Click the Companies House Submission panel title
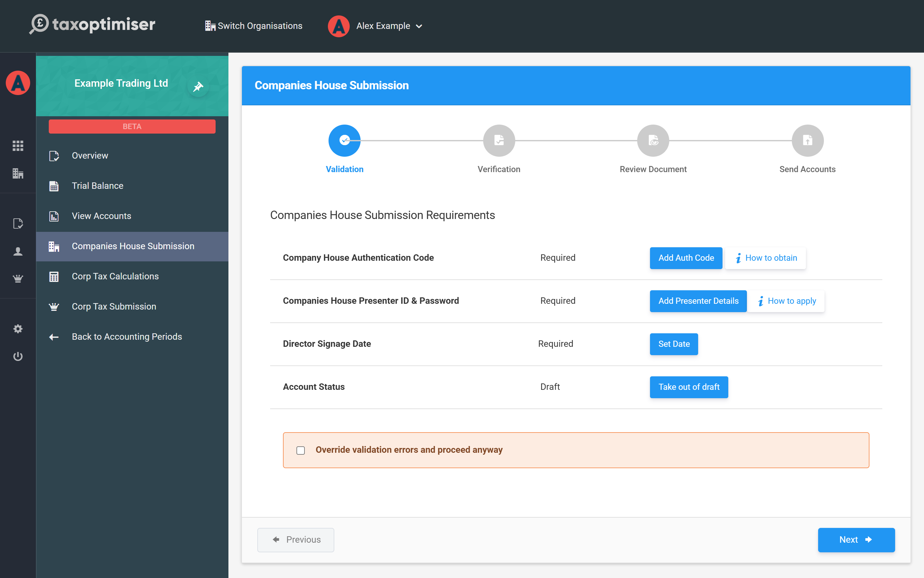This screenshot has height=578, width=924. (331, 85)
